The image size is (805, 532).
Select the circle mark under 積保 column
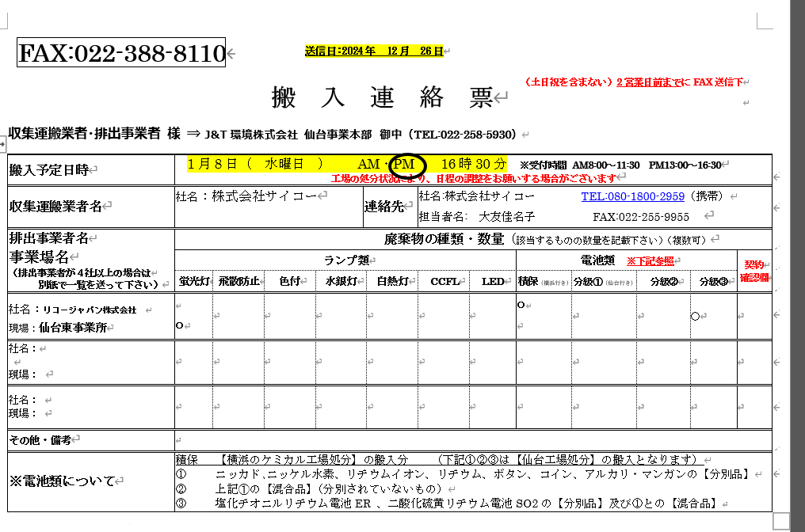(521, 305)
